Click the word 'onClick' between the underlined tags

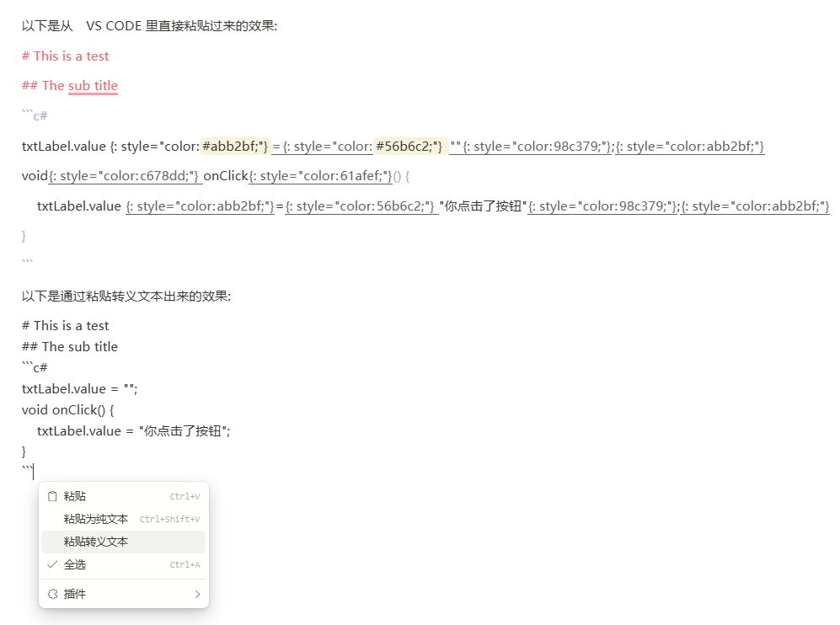tap(226, 176)
